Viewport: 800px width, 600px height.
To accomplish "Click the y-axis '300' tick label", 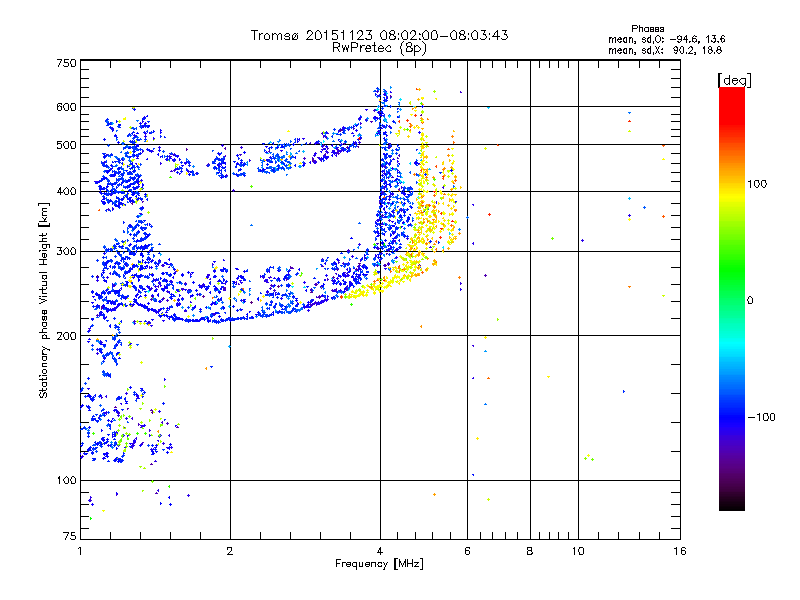I will tap(66, 252).
